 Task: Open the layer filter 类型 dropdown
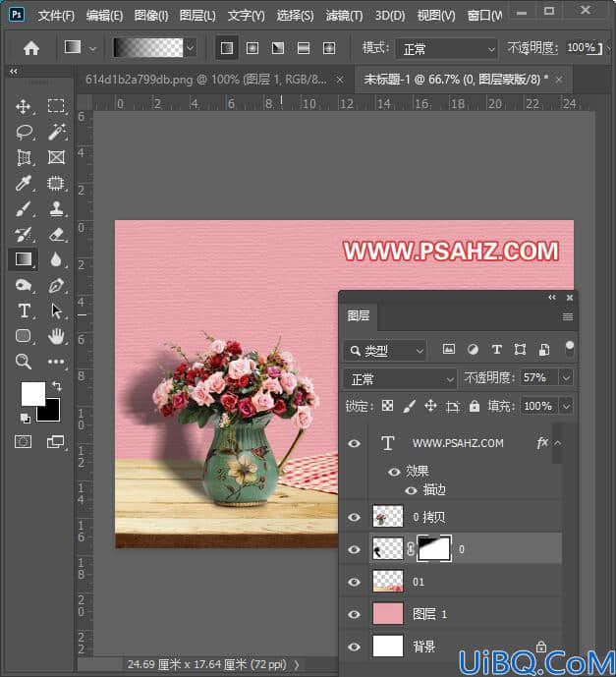(385, 351)
